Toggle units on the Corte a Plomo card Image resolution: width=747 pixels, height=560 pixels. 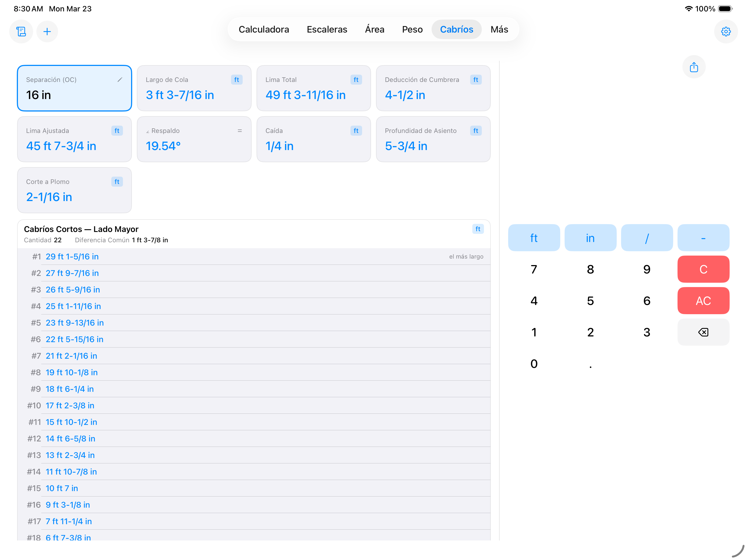click(x=117, y=182)
